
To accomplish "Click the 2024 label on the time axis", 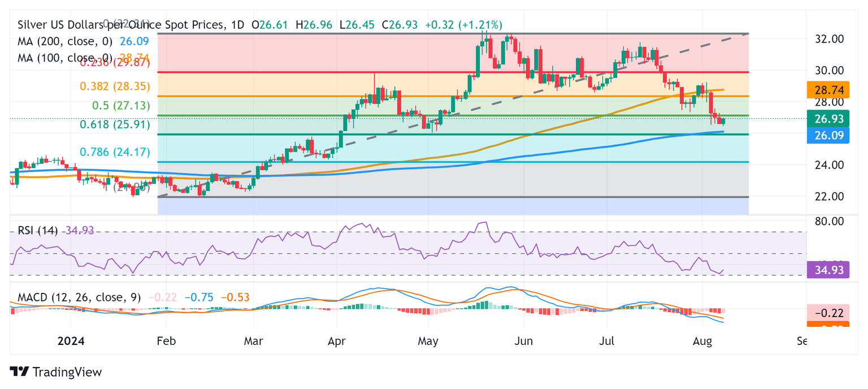I will tap(71, 341).
